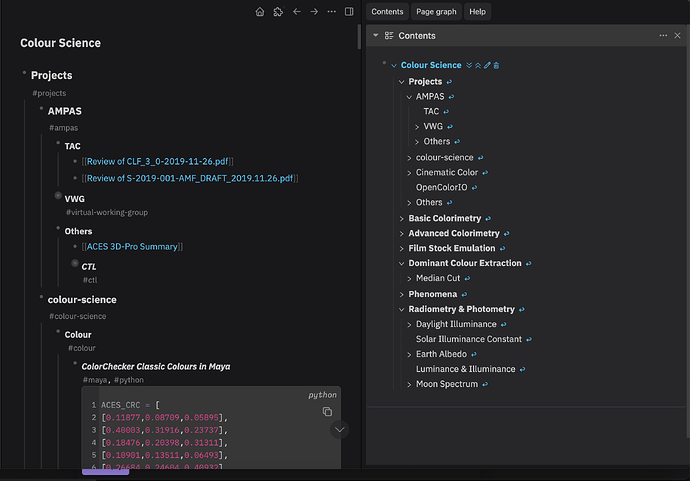Click the #colour-science tag
The image size is (690, 481).
77,316
